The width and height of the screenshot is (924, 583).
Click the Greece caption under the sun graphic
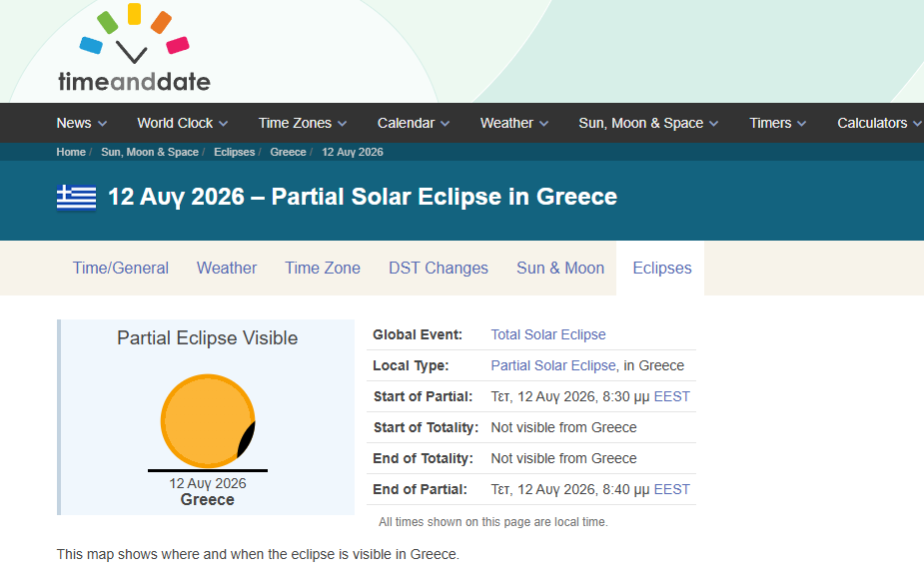pos(208,499)
